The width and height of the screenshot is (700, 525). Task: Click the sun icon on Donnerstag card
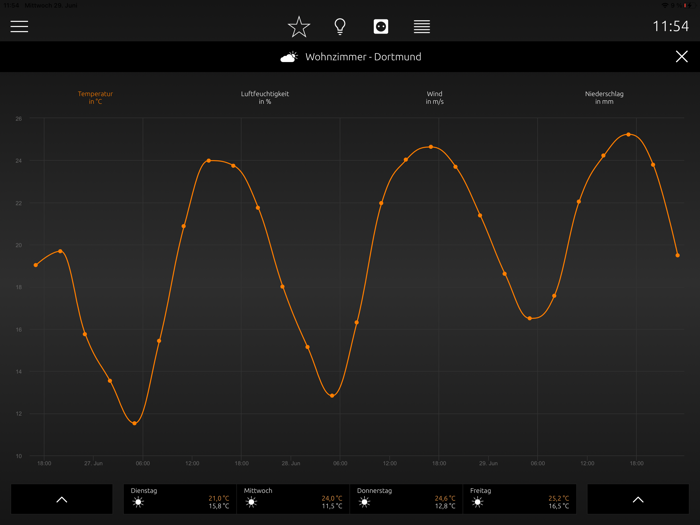[x=365, y=503]
